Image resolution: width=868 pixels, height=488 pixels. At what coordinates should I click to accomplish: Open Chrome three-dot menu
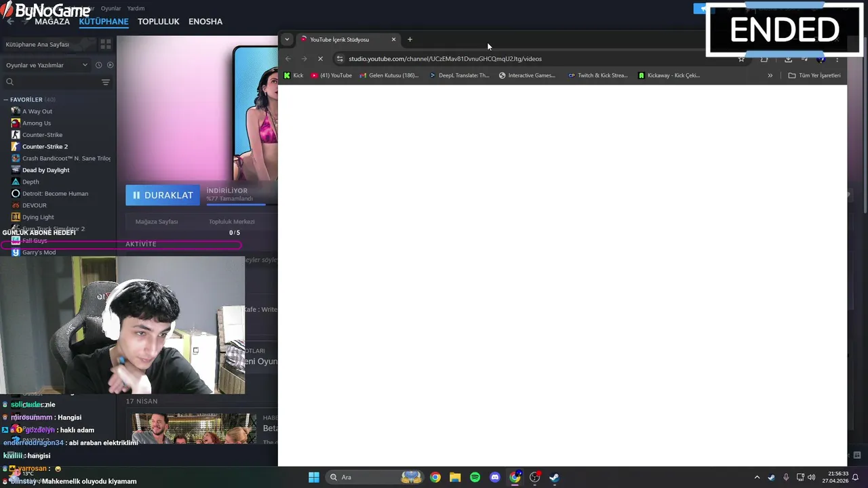(837, 59)
